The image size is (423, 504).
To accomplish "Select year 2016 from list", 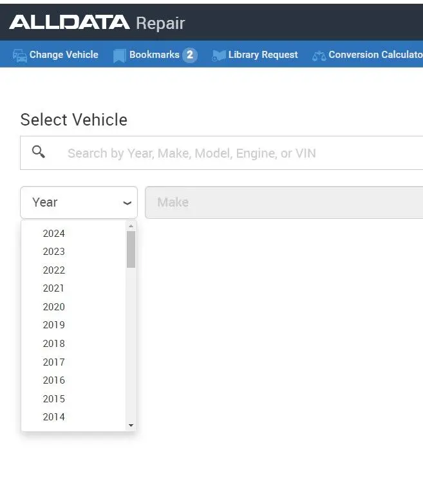I will pyautogui.click(x=73, y=380).
